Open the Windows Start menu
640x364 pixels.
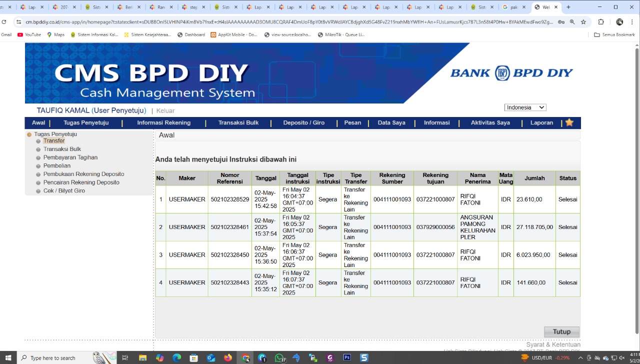(x=8, y=357)
